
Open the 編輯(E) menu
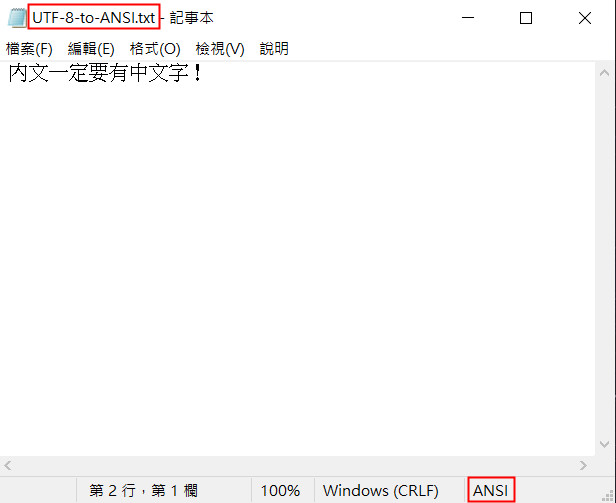click(91, 49)
